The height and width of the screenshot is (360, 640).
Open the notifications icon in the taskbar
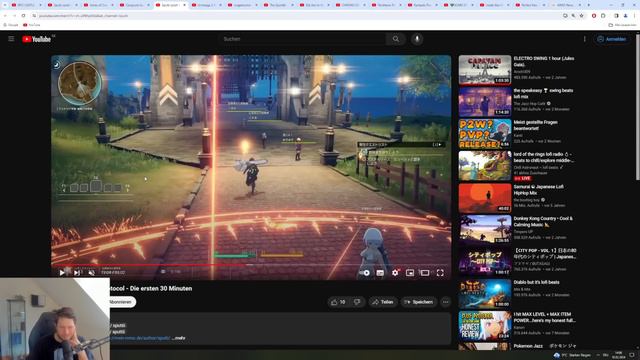632,355
